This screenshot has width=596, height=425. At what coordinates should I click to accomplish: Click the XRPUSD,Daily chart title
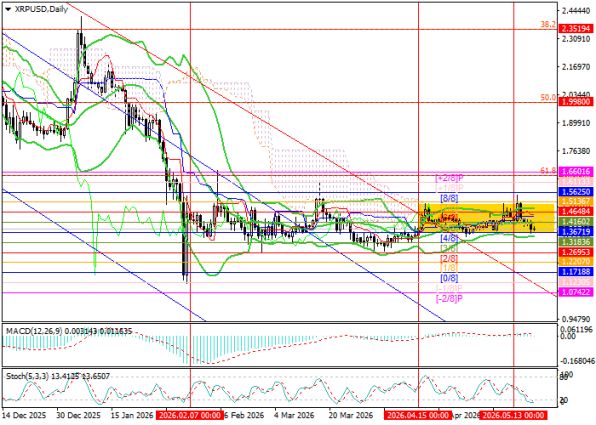pyautogui.click(x=41, y=9)
